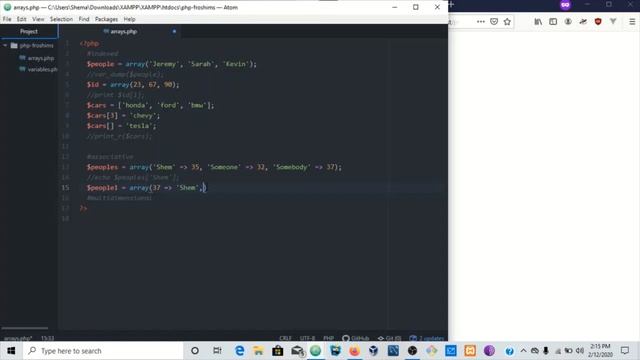This screenshot has height=360, width=640.
Task: Click the cursor position 15:33 indicator
Action: pyautogui.click(x=47, y=338)
